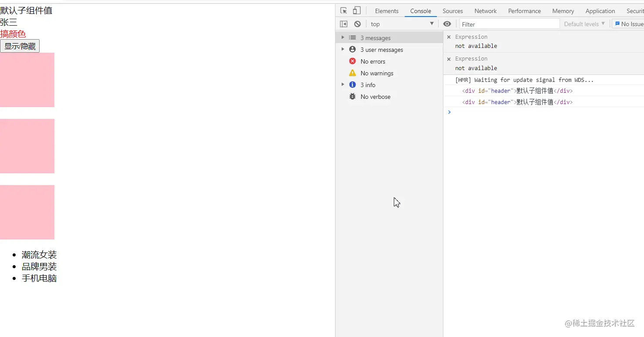This screenshot has width=644, height=337.
Task: Switch to the Console tab
Action: pos(421,11)
